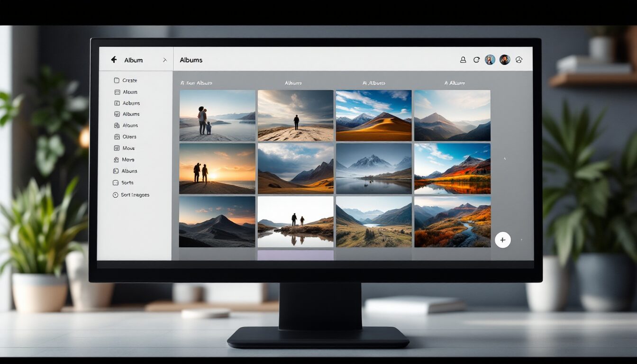Open photo of two hikers reflected in water
Screen dimensions: 637x364
(x=295, y=222)
